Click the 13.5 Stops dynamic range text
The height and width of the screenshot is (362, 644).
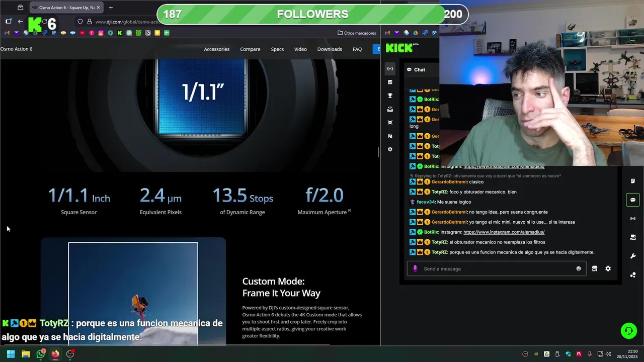243,201
